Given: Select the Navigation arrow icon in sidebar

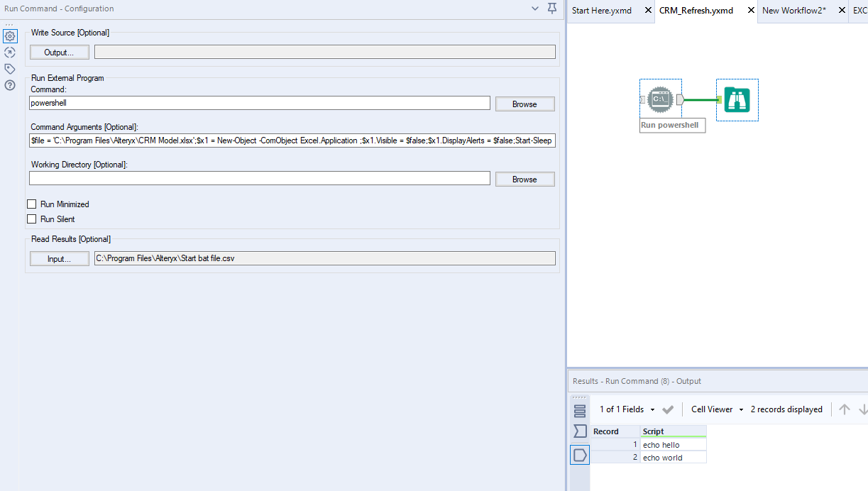Looking at the screenshot, I should coord(9,52).
